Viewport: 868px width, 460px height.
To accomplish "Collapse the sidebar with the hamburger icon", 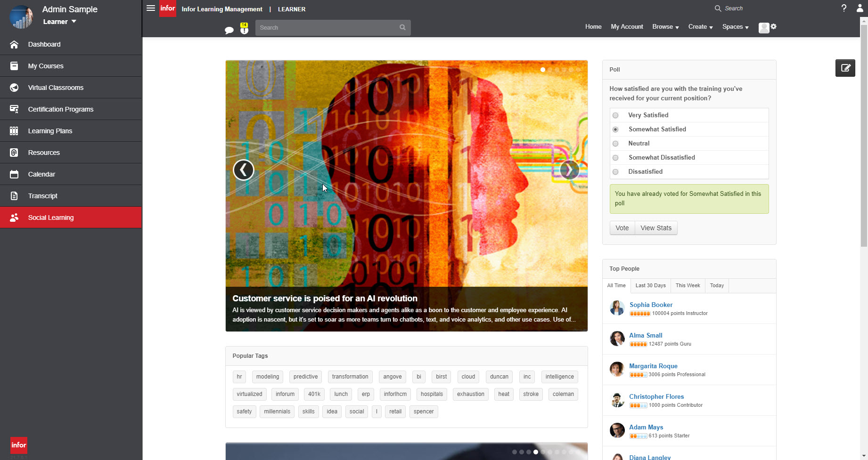I will point(150,8).
